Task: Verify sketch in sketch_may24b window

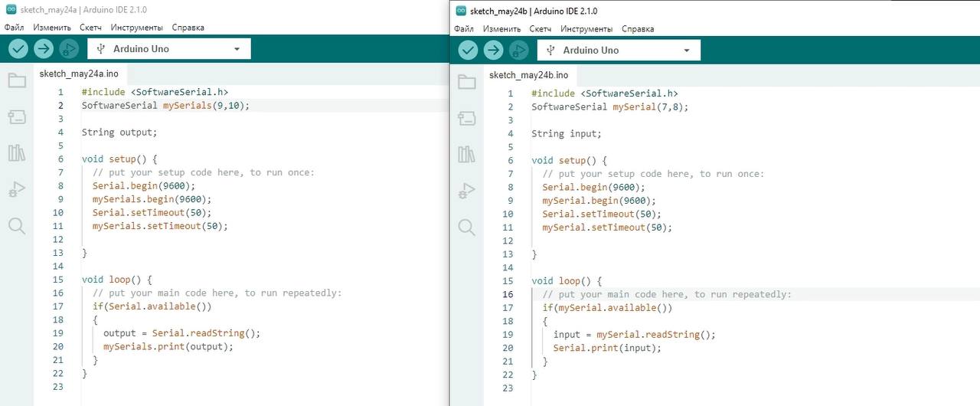Action: pos(468,51)
